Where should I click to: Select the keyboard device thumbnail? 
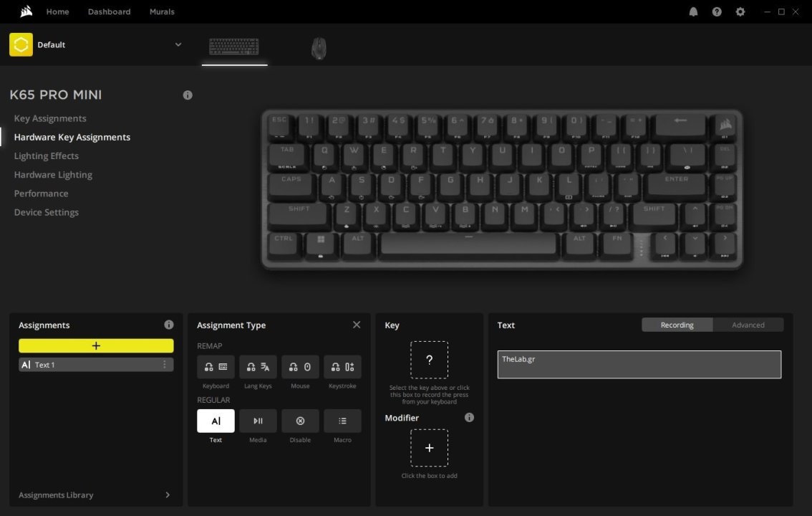click(234, 46)
